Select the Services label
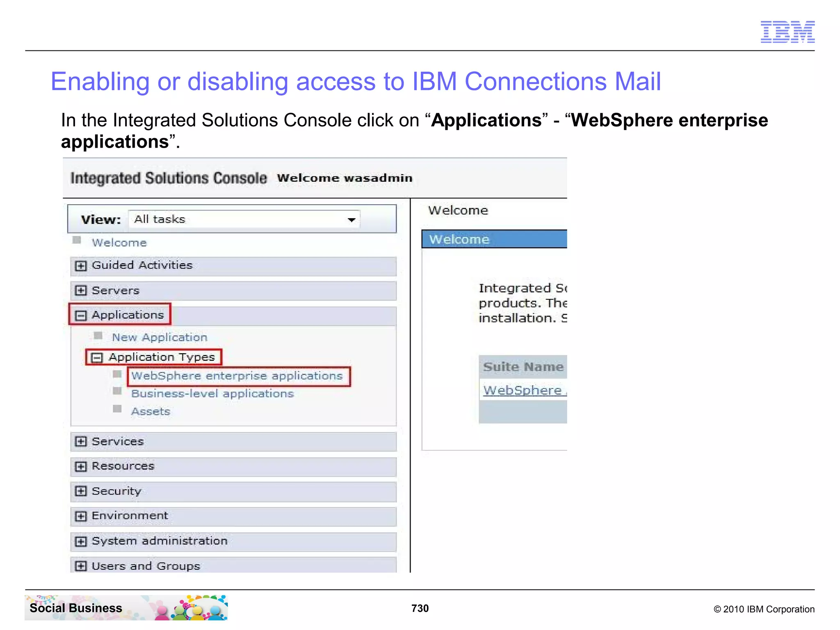Image resolution: width=840 pixels, height=630 pixels. (x=118, y=441)
